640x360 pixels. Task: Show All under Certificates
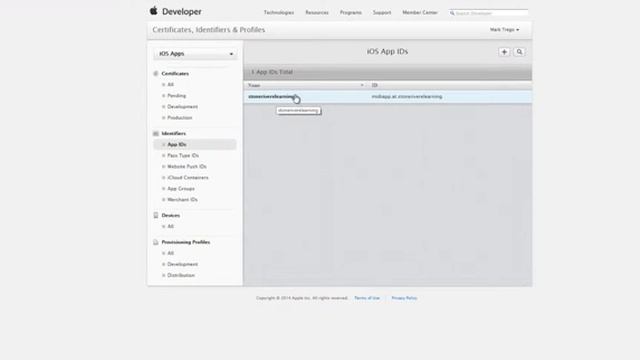click(x=170, y=84)
